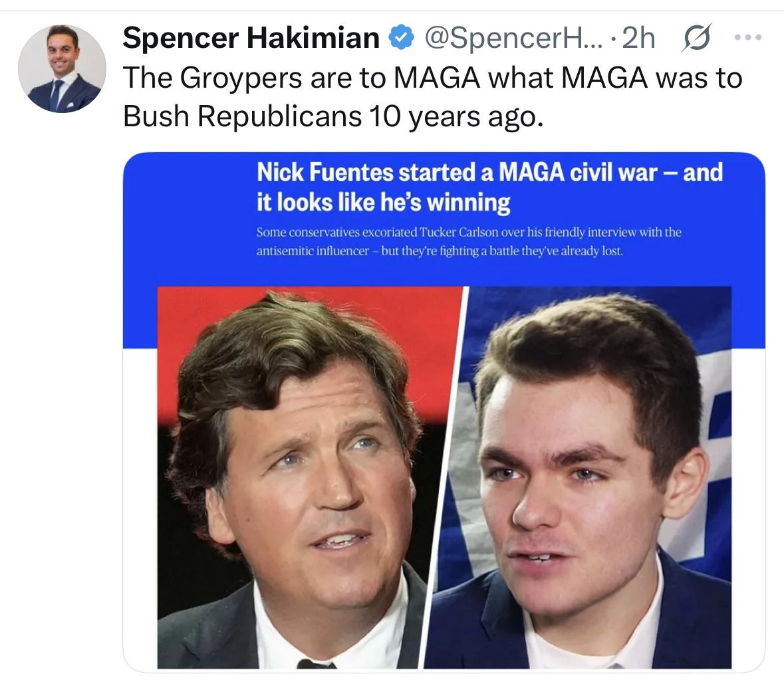Click the phrase "10 years ago"
The width and height of the screenshot is (784, 680).
pyautogui.click(x=453, y=116)
